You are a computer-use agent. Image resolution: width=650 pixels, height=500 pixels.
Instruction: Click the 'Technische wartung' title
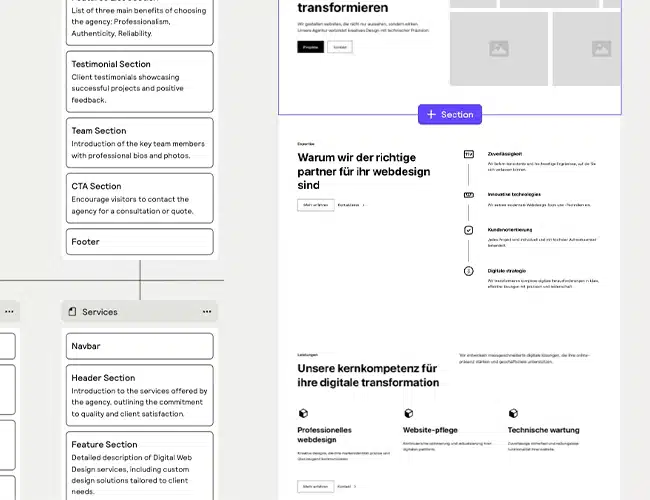(x=543, y=430)
